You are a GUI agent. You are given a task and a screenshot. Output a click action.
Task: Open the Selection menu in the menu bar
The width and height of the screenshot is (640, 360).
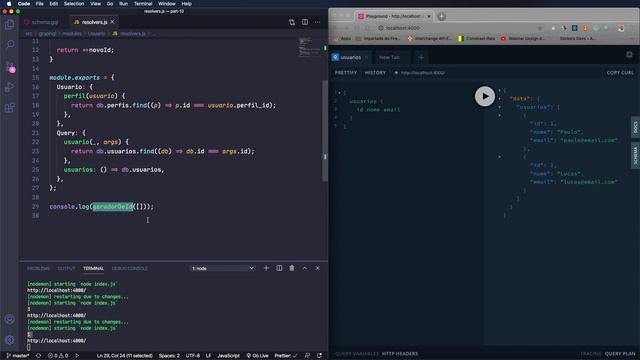coord(74,4)
